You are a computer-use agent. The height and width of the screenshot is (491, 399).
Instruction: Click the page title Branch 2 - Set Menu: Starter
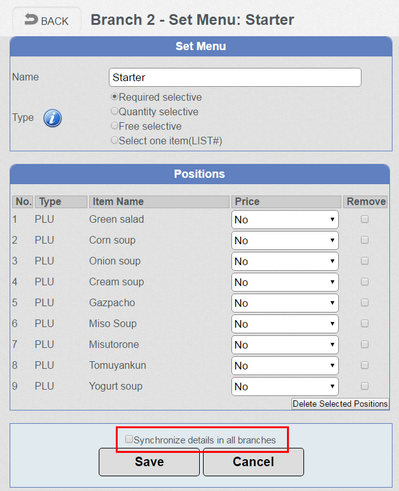(x=192, y=20)
